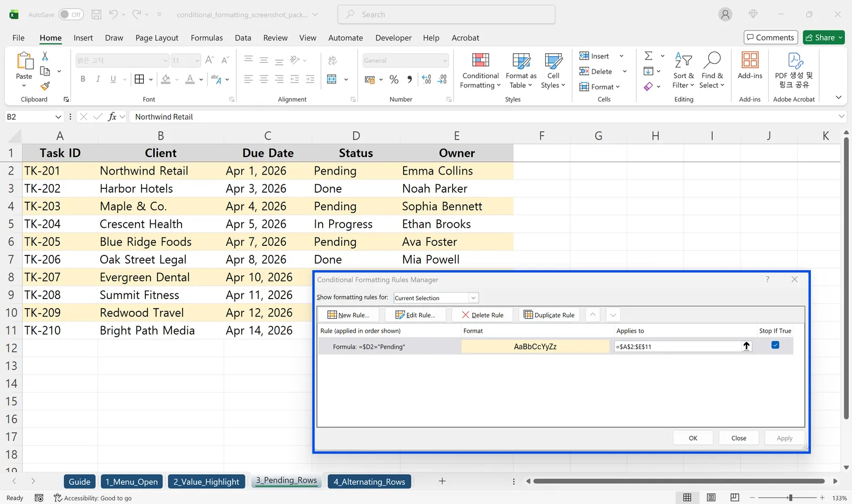Screen dimensions: 852x504
Task: Select the Formula =$D2="Pending" rule row
Action: [x=555, y=346]
